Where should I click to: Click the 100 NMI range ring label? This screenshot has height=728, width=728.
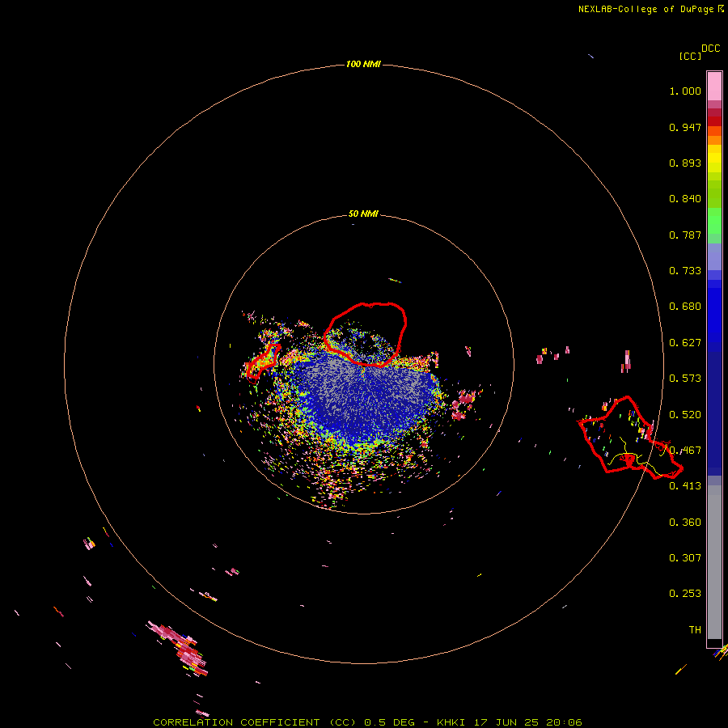click(x=363, y=64)
